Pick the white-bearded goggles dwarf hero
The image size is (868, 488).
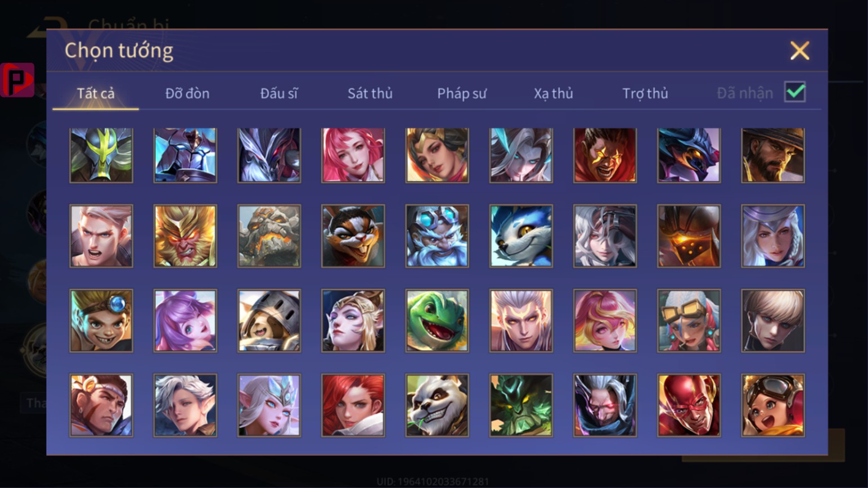pos(437,236)
